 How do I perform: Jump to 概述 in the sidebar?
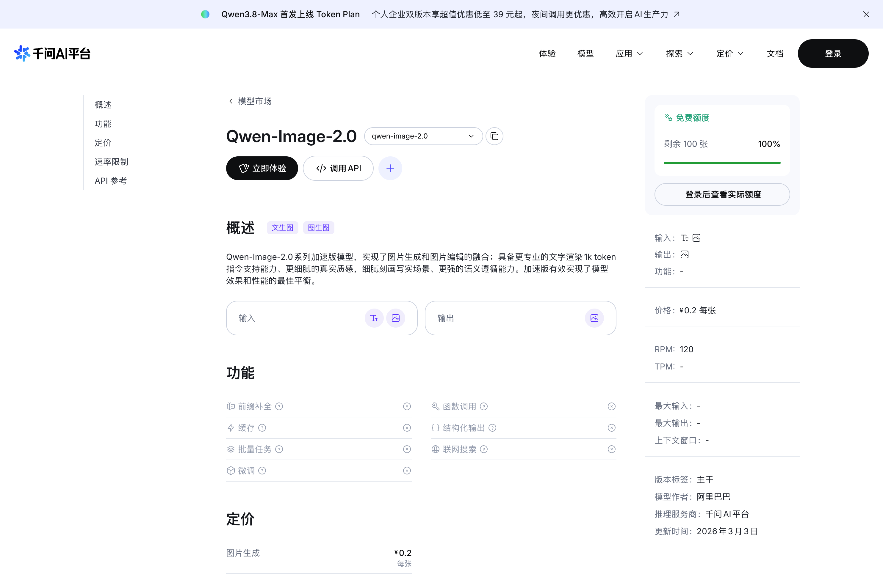tap(103, 105)
